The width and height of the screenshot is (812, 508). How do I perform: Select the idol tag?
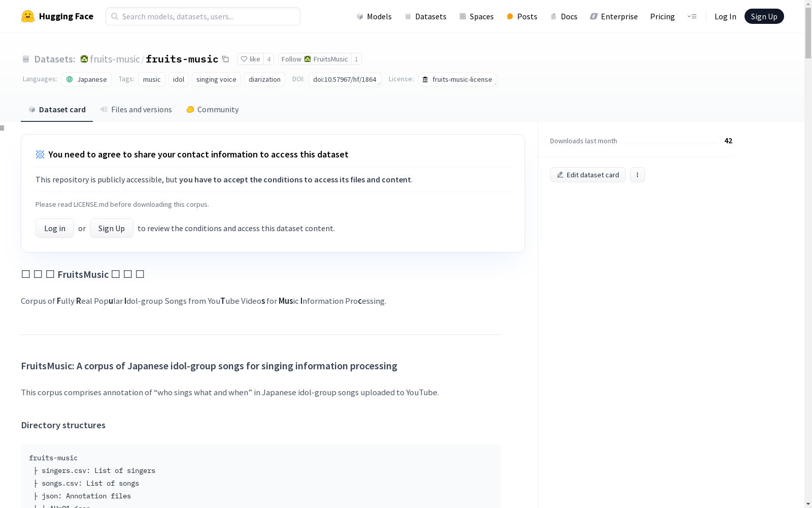click(179, 79)
